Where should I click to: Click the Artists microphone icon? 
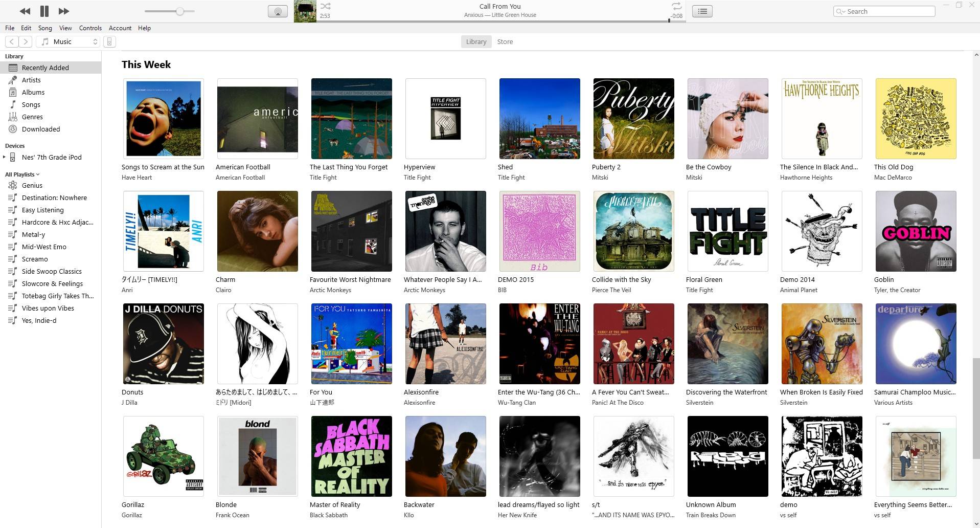[13, 80]
